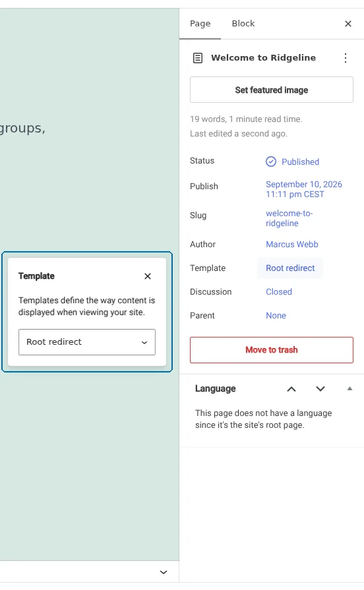This screenshot has width=364, height=590.
Task: Click Move to trash button
Action: (x=272, y=350)
